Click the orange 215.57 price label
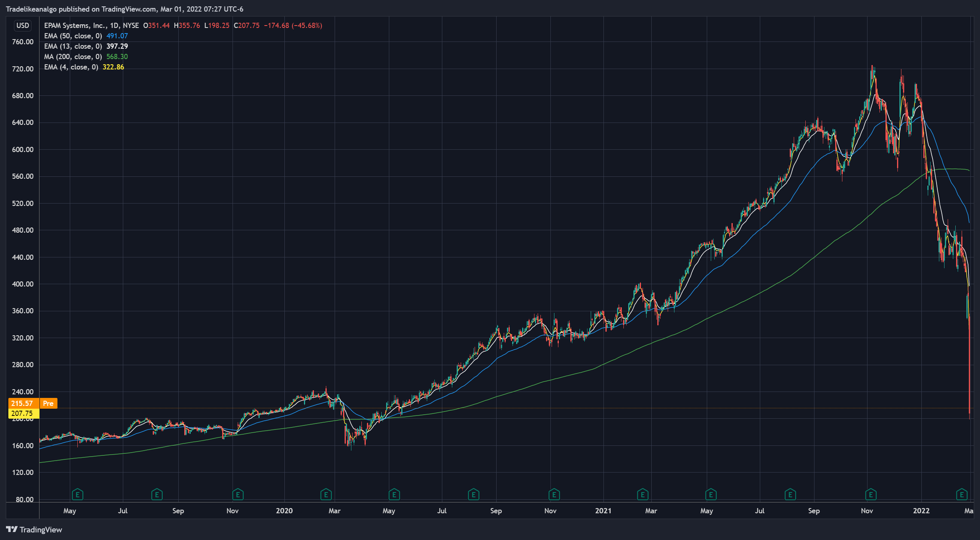This screenshot has width=980, height=540. pos(24,403)
